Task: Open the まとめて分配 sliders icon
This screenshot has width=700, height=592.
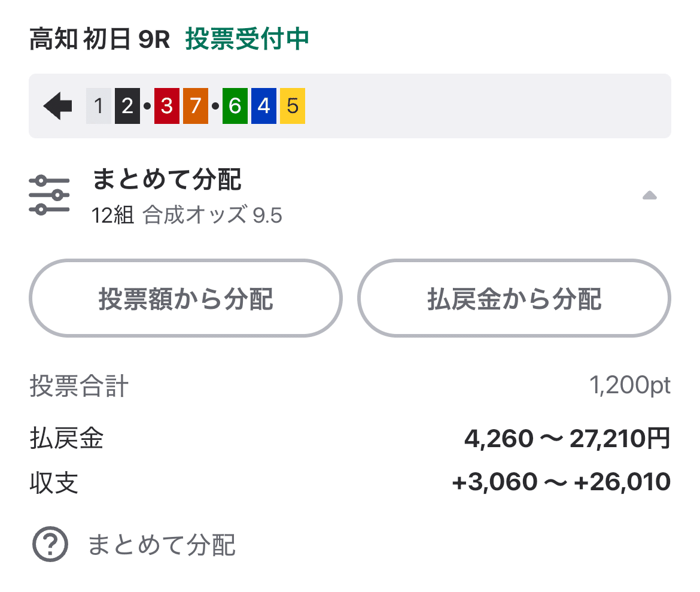Action: pyautogui.click(x=50, y=194)
